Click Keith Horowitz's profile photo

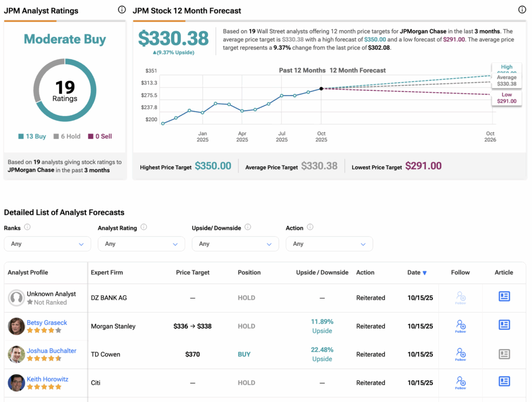point(17,383)
